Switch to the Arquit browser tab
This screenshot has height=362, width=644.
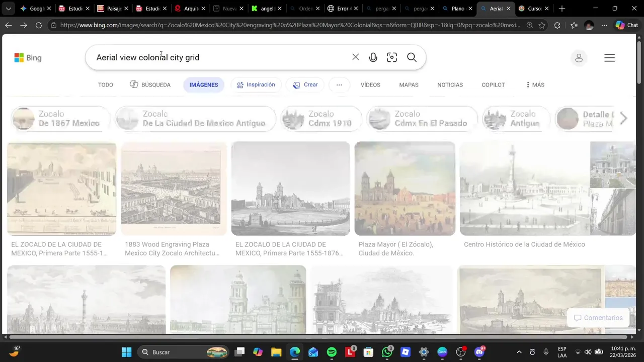(190, 9)
